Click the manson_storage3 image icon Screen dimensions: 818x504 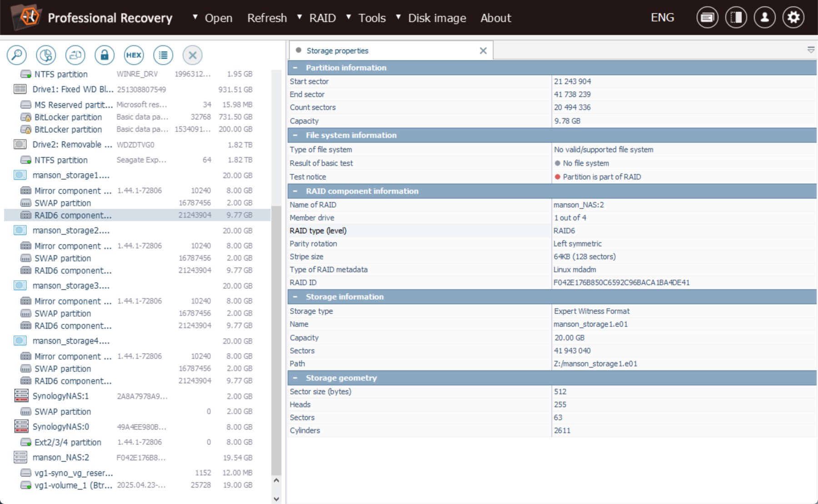click(20, 285)
